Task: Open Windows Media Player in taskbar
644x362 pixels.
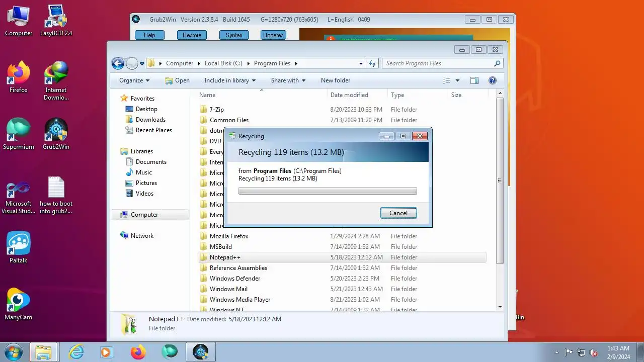Action: click(107, 352)
